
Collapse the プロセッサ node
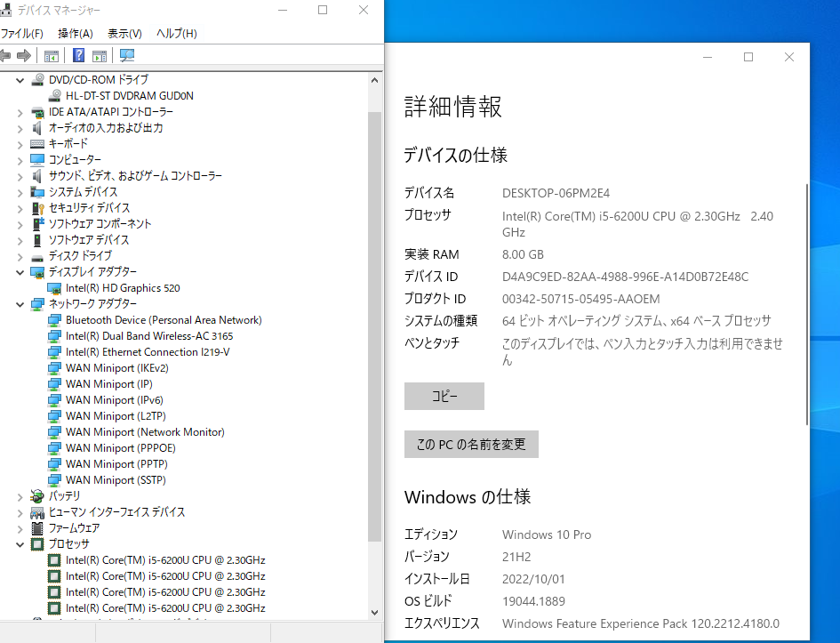point(20,544)
